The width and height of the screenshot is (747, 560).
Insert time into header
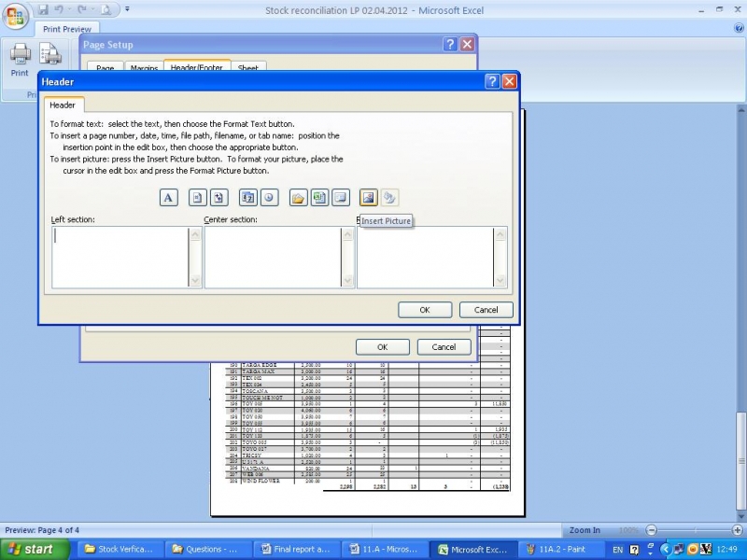268,197
